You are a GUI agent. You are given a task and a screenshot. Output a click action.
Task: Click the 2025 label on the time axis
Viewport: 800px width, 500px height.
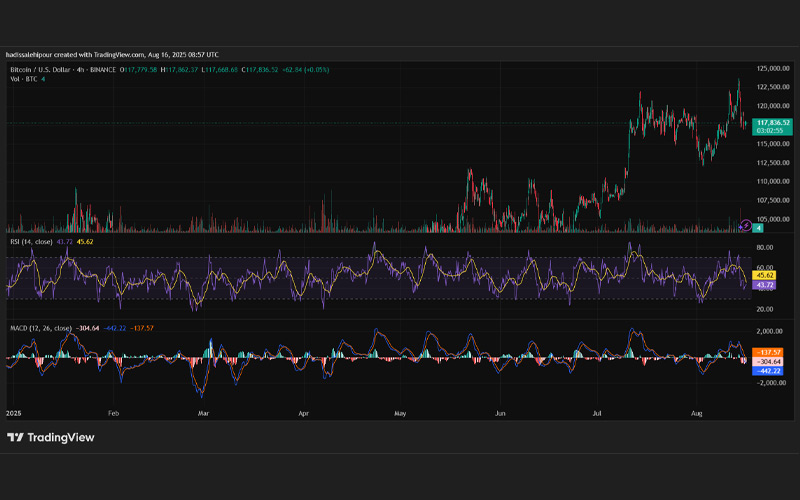point(14,413)
